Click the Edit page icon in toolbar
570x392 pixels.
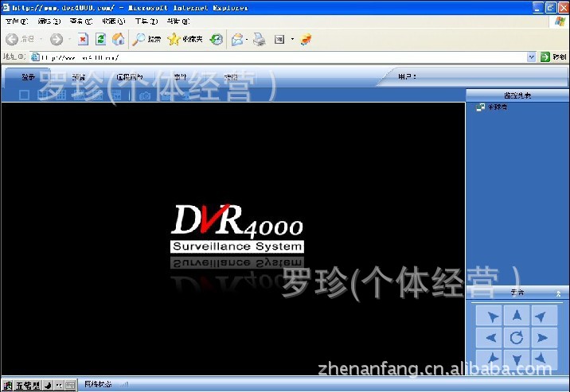coord(279,39)
